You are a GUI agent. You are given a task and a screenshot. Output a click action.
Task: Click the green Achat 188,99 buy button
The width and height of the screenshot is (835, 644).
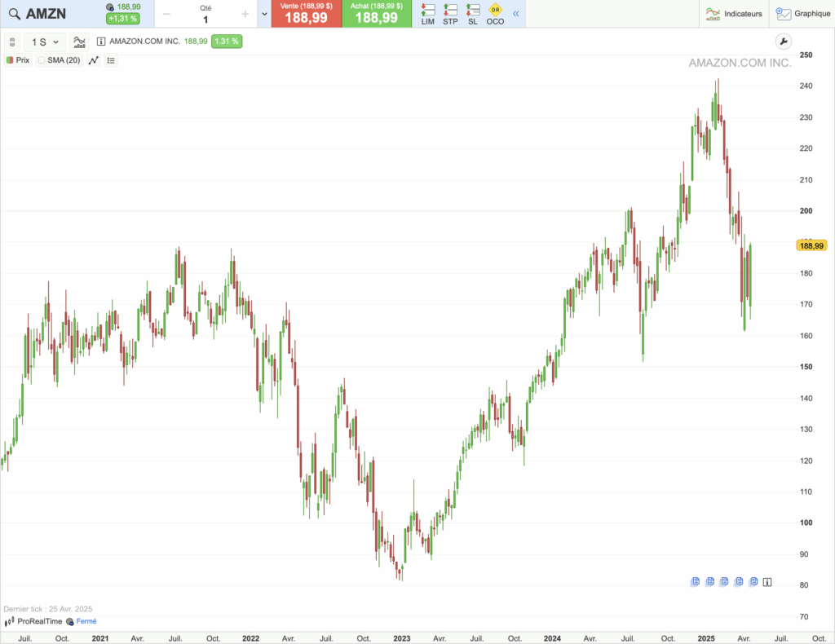click(377, 14)
